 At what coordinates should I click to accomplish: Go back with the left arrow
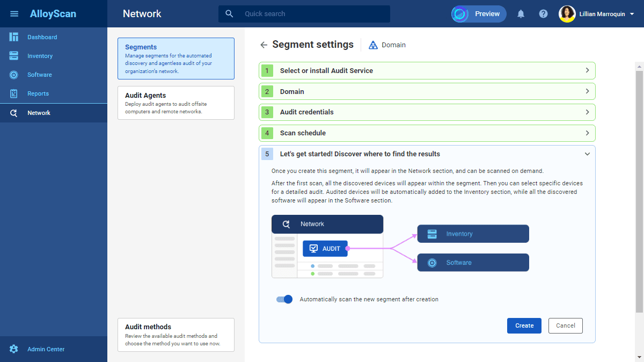[264, 45]
